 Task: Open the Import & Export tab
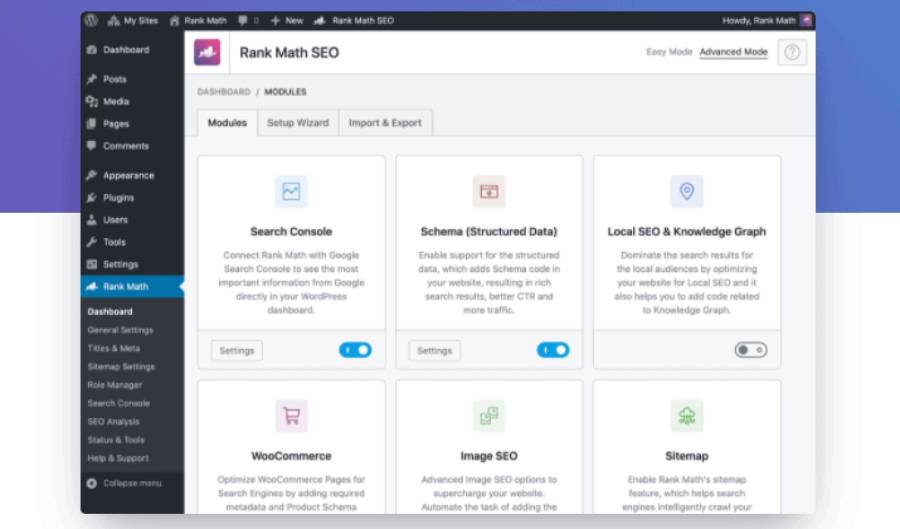[x=385, y=123]
